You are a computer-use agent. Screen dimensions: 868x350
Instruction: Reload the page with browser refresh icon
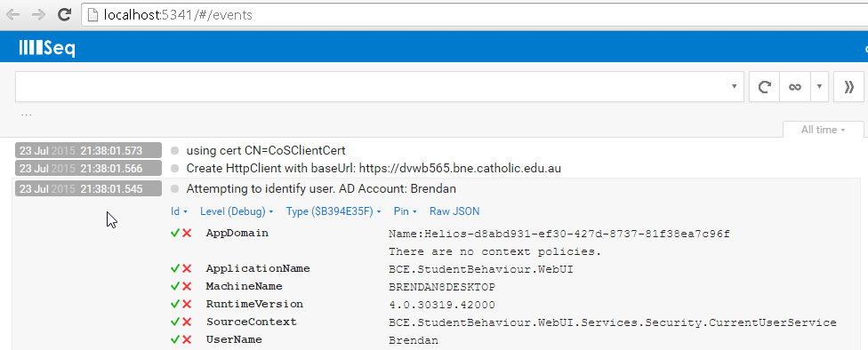64,15
